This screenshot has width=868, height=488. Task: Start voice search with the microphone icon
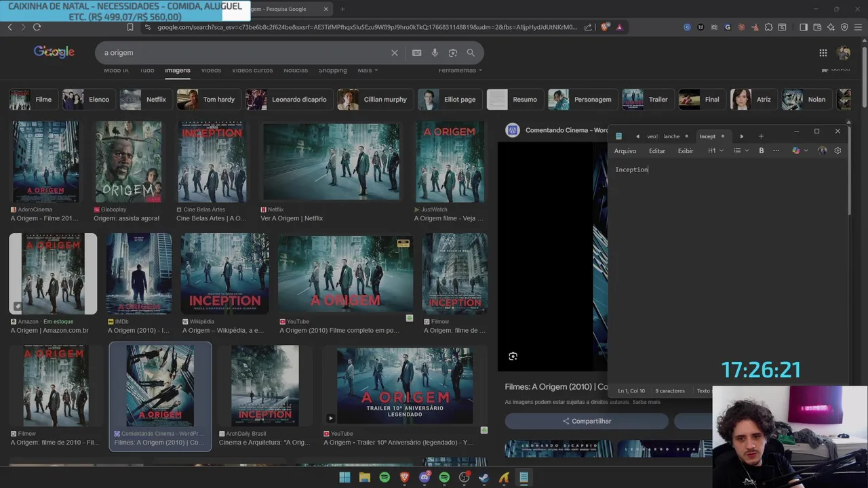point(435,53)
